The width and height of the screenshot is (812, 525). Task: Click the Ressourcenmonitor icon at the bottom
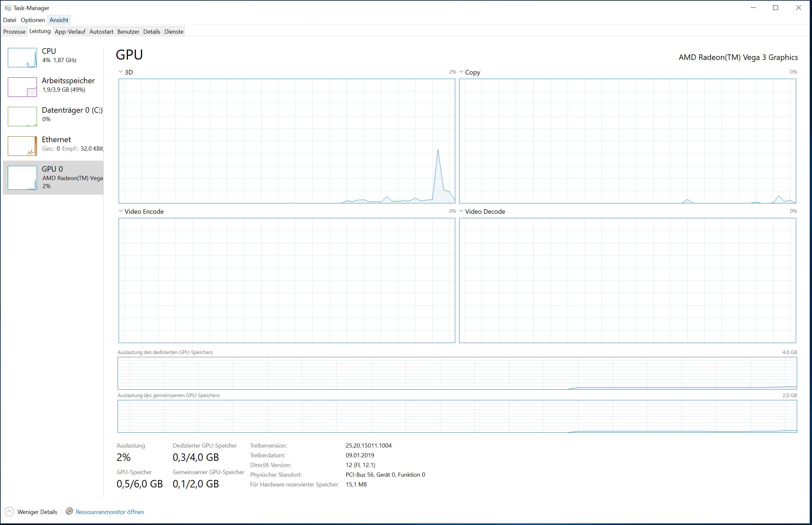tap(69, 511)
